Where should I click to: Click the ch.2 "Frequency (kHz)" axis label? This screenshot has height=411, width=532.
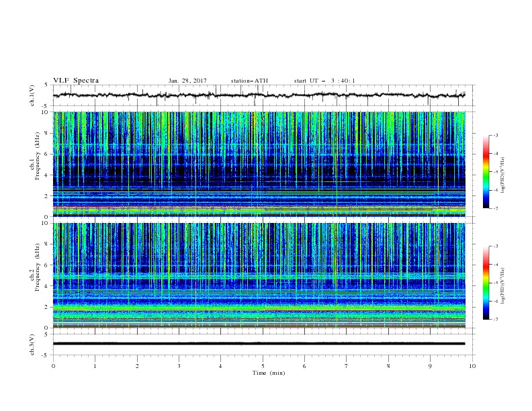38,267
